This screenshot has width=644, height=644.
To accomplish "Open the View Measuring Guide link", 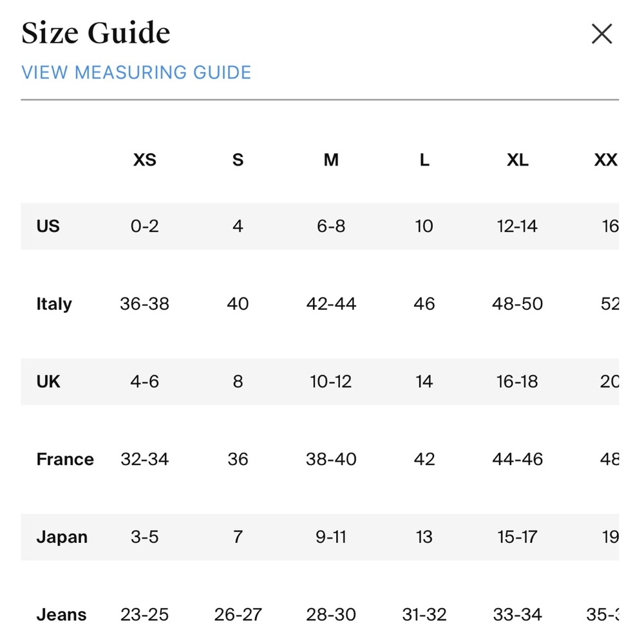I will 136,73.
